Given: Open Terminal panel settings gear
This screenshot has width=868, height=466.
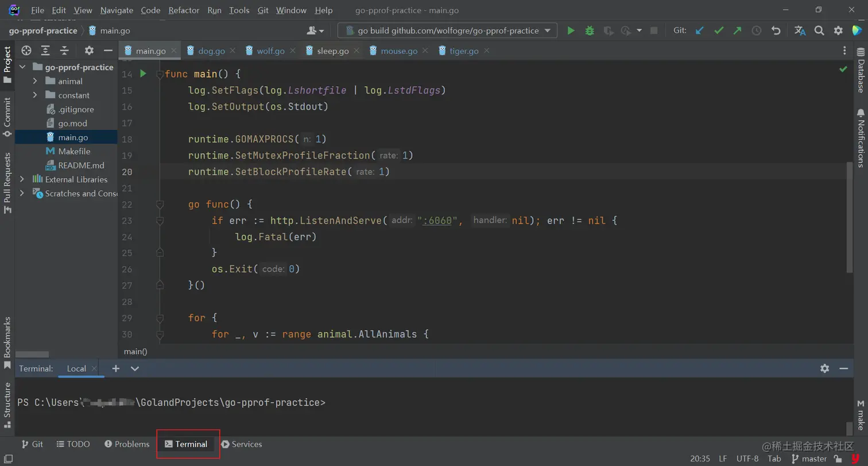Looking at the screenshot, I should (x=825, y=368).
